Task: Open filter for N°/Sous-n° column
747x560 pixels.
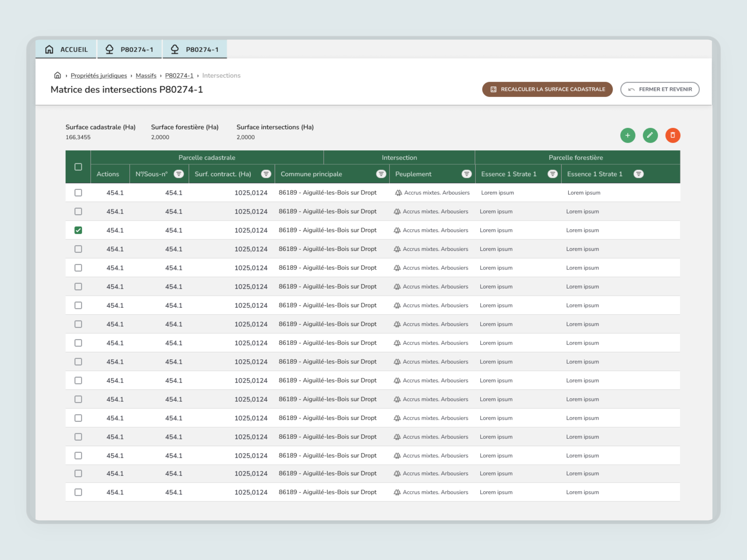Action: [179, 174]
